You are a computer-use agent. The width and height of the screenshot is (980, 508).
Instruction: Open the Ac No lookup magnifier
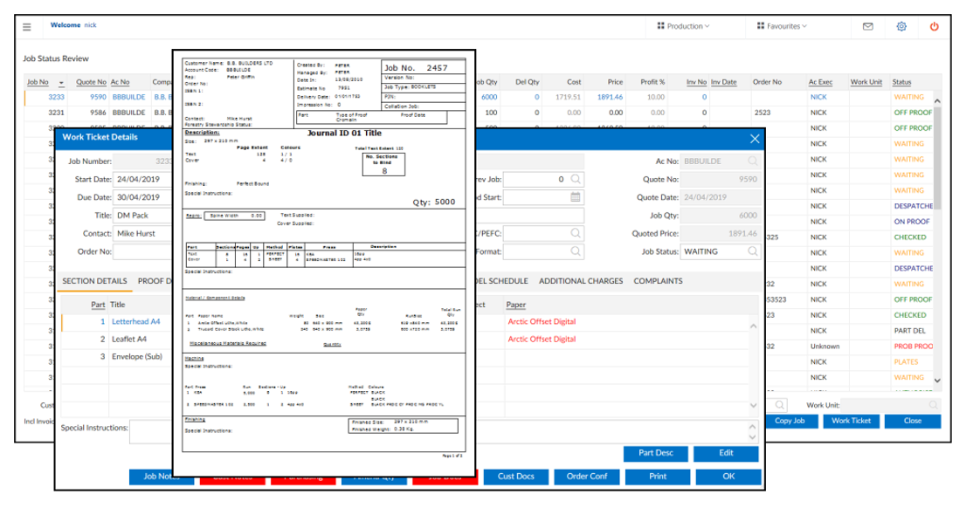(752, 161)
